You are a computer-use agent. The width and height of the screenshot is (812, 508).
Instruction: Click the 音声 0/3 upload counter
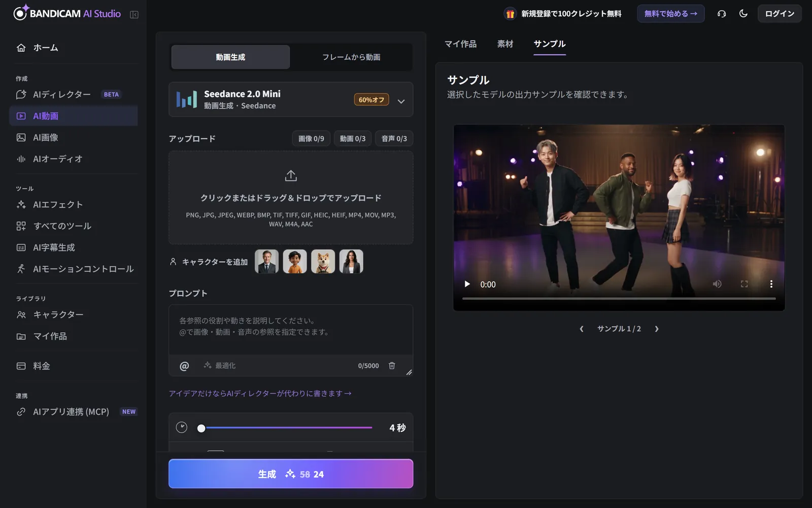(394, 138)
